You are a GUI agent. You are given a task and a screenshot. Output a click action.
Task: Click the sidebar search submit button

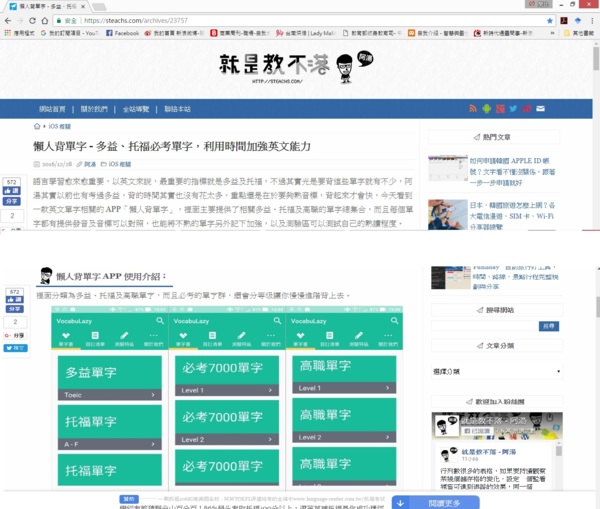[x=548, y=326]
